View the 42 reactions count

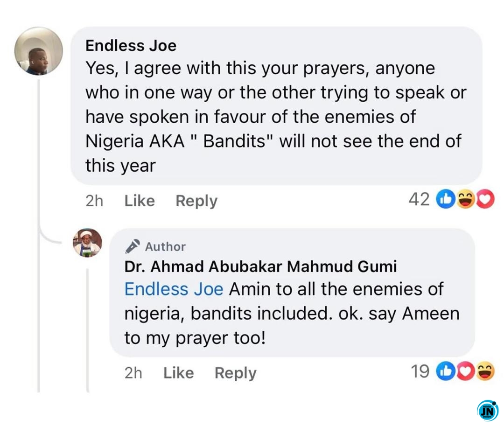tap(419, 200)
